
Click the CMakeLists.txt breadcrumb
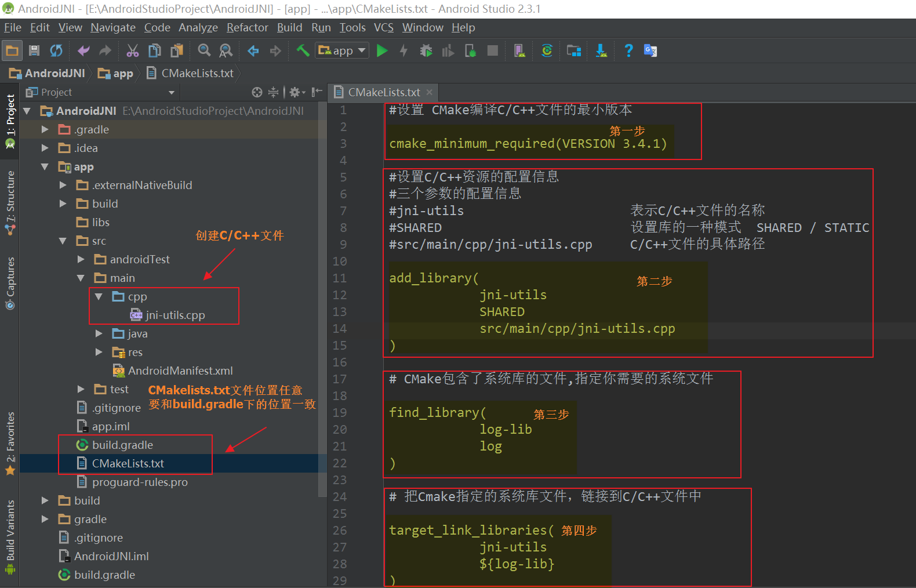coord(191,73)
